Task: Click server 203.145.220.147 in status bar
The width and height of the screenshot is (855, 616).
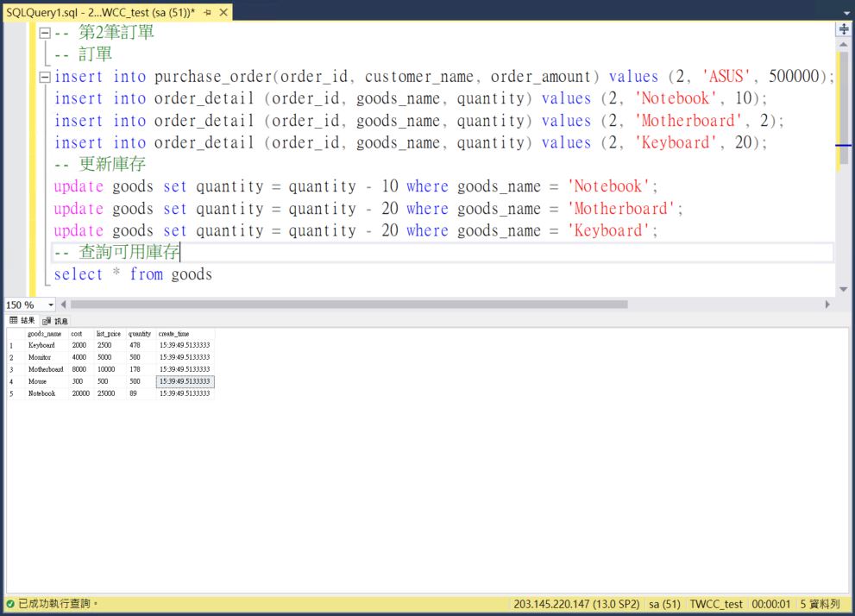Action: (x=576, y=604)
